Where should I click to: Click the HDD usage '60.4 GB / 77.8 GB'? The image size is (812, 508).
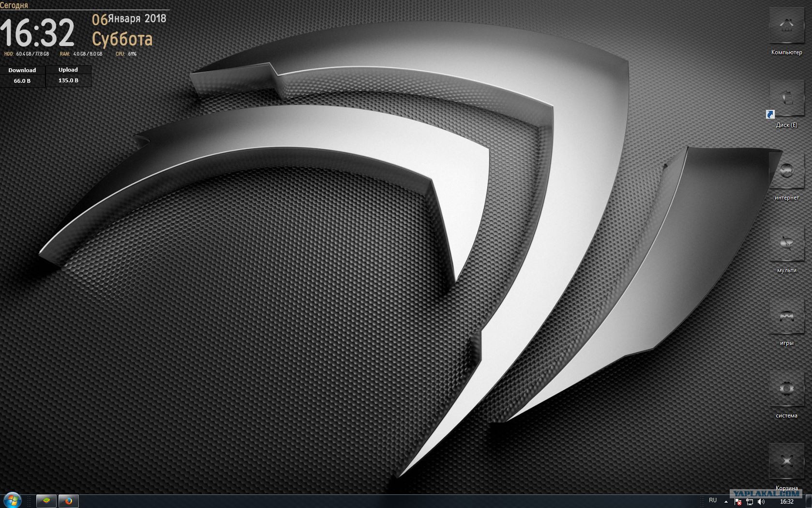pyautogui.click(x=32, y=54)
